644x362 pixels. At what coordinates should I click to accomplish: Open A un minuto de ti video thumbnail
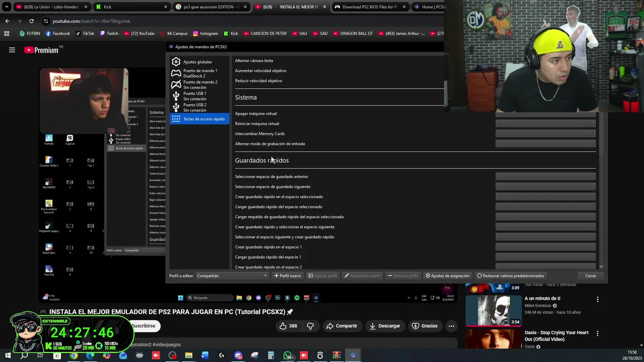pos(493,310)
